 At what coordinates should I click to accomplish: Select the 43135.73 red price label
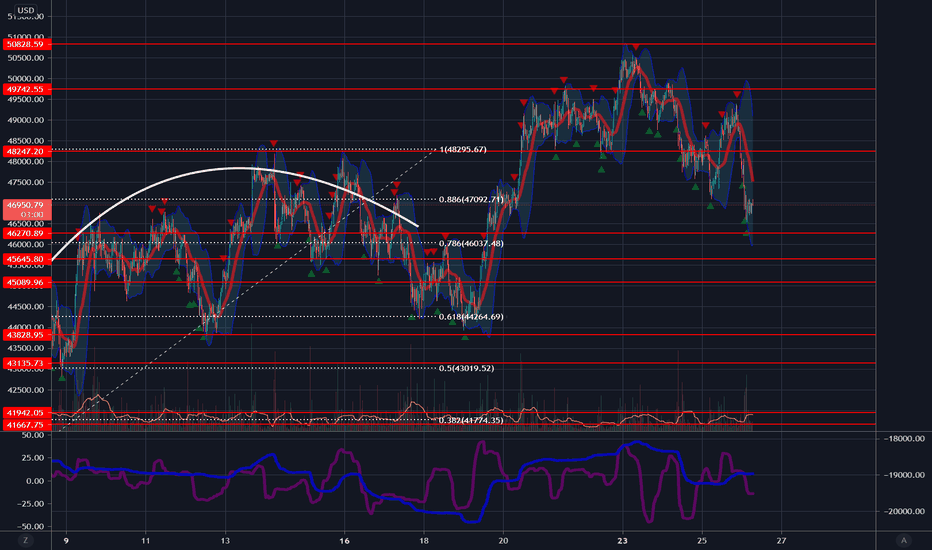27,363
